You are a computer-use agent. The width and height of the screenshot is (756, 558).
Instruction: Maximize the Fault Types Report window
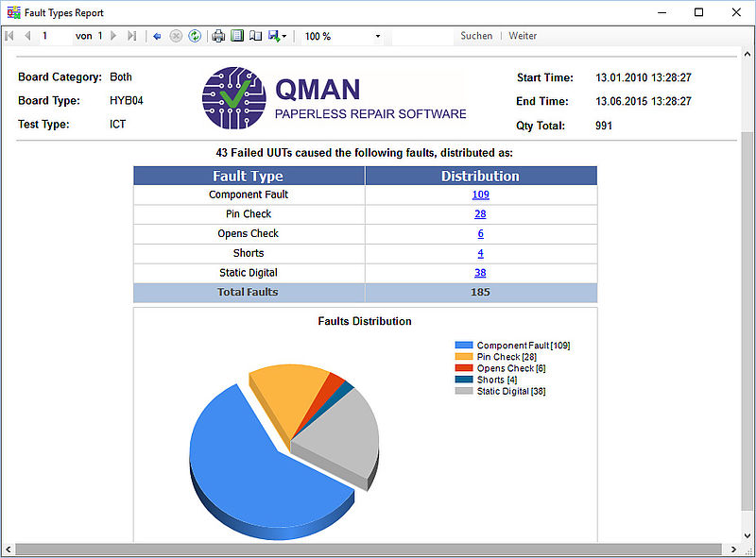click(698, 12)
